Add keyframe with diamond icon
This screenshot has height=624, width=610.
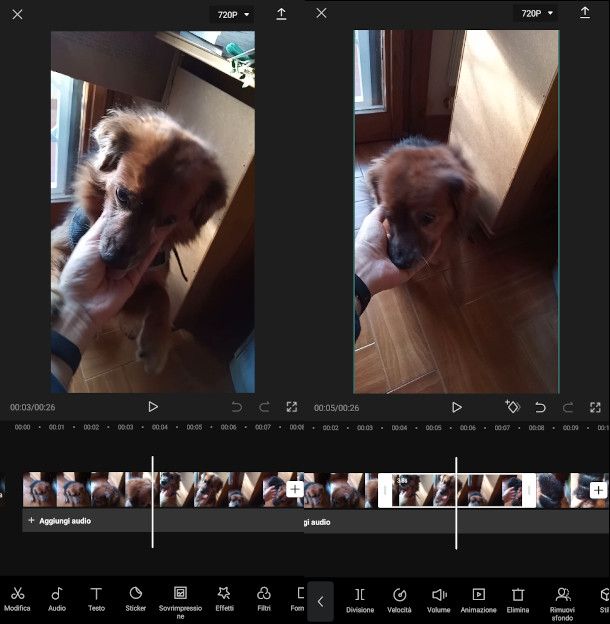(x=513, y=407)
